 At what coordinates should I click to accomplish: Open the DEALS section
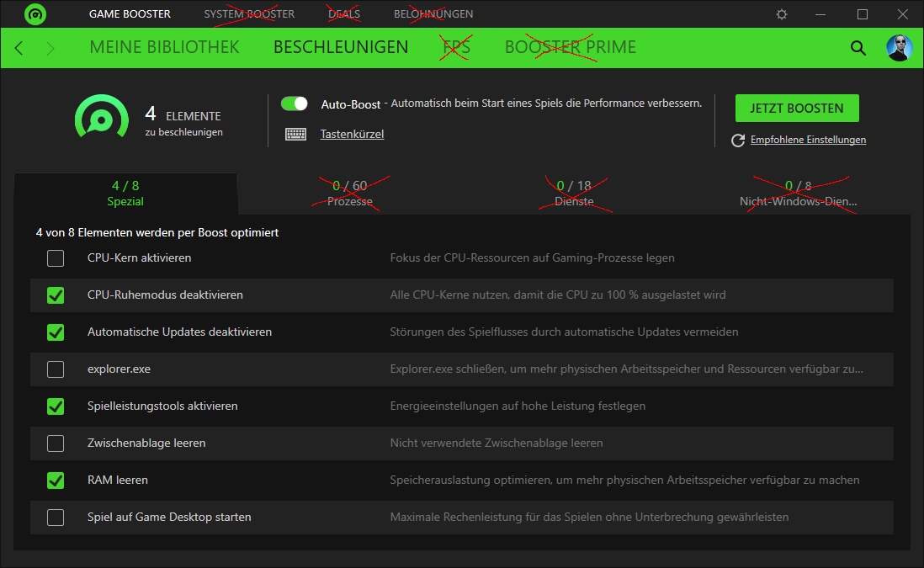344,14
